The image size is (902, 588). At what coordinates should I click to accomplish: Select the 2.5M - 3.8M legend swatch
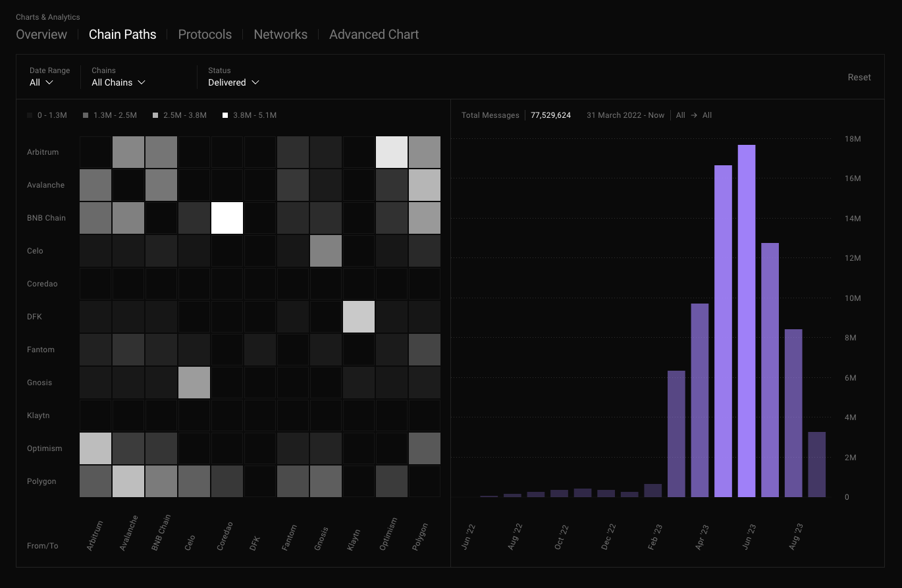(178, 115)
